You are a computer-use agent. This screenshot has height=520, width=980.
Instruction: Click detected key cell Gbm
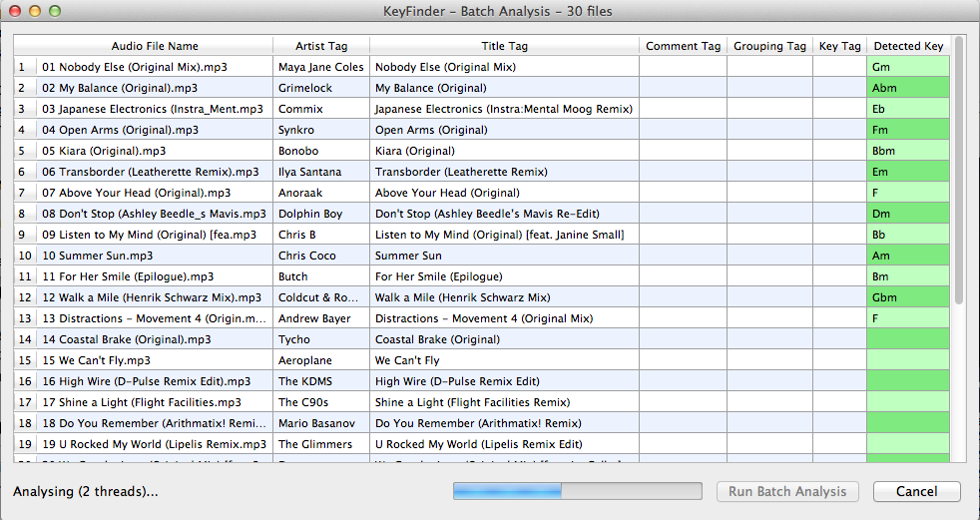908,296
